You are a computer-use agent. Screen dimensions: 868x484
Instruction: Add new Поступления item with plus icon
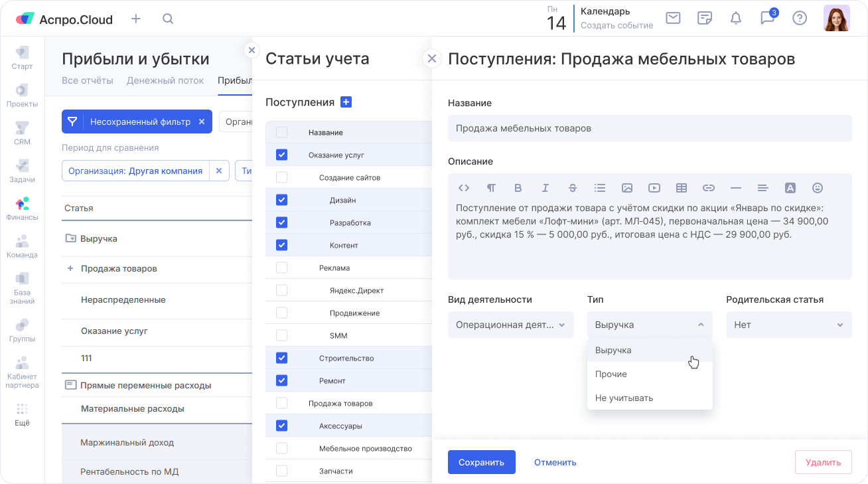pyautogui.click(x=346, y=102)
